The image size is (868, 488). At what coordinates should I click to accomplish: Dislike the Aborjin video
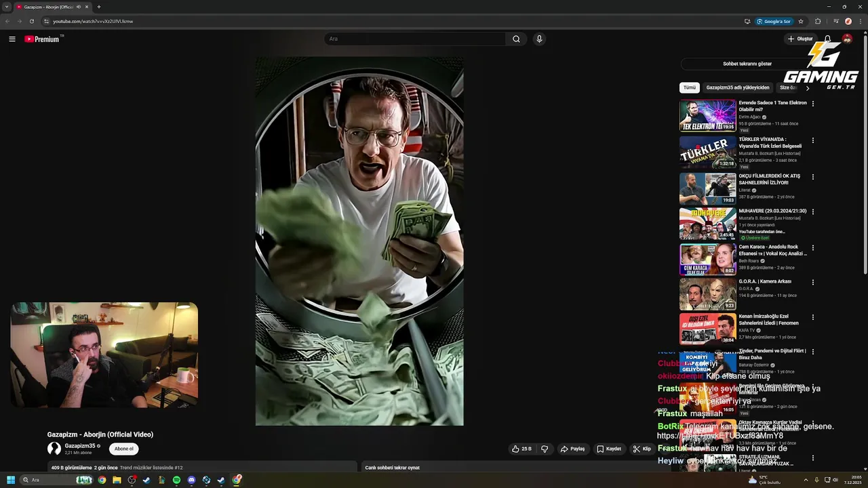coord(545,449)
